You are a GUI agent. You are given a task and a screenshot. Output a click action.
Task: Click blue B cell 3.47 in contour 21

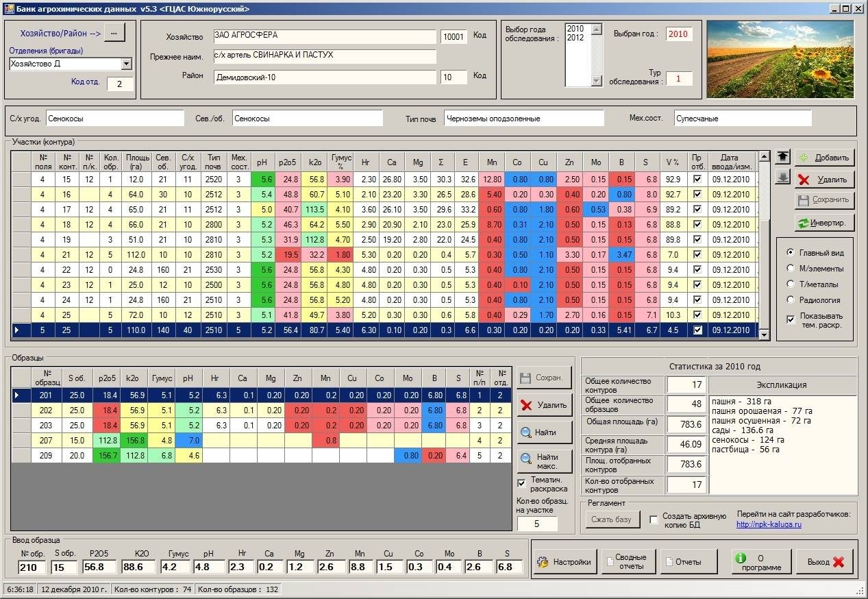tap(621, 254)
